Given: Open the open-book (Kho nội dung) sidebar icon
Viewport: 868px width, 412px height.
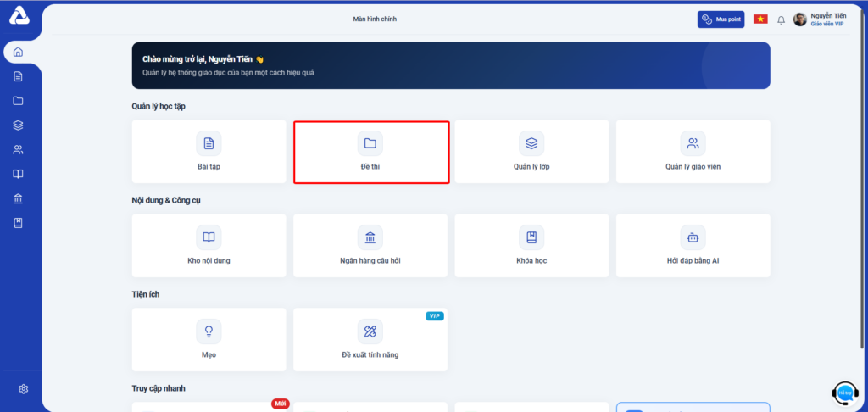Looking at the screenshot, I should (x=19, y=174).
